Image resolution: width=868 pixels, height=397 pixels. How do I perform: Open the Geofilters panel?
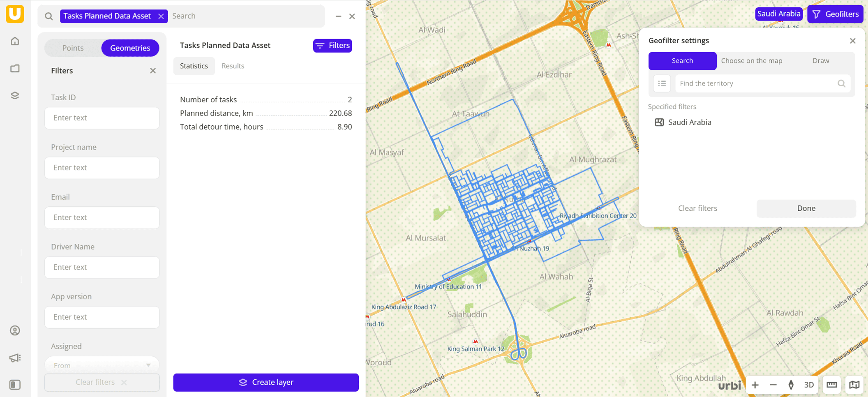pos(835,14)
